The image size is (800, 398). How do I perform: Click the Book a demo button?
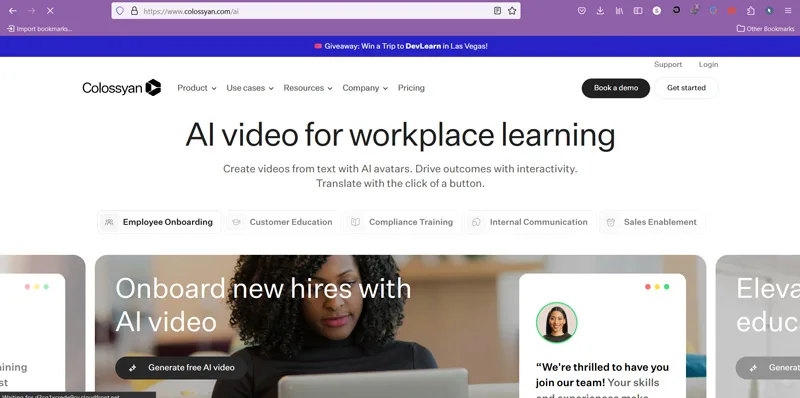616,88
